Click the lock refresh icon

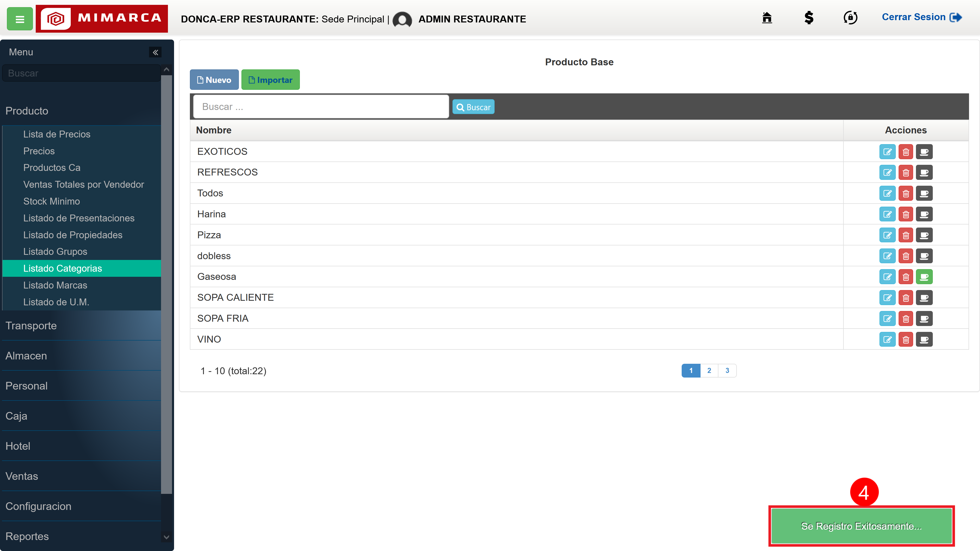click(x=850, y=18)
